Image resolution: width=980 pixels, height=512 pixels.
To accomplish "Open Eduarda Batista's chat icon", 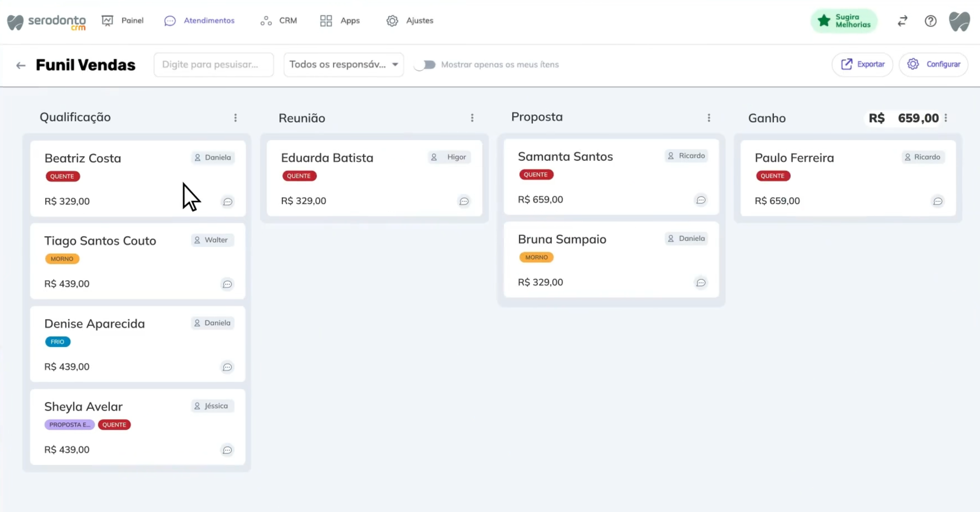I will pyautogui.click(x=464, y=201).
